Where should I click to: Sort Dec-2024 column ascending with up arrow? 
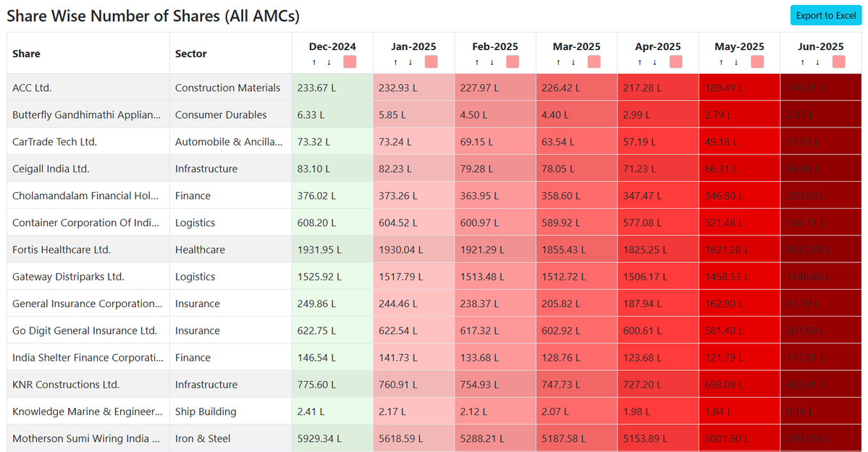[314, 62]
